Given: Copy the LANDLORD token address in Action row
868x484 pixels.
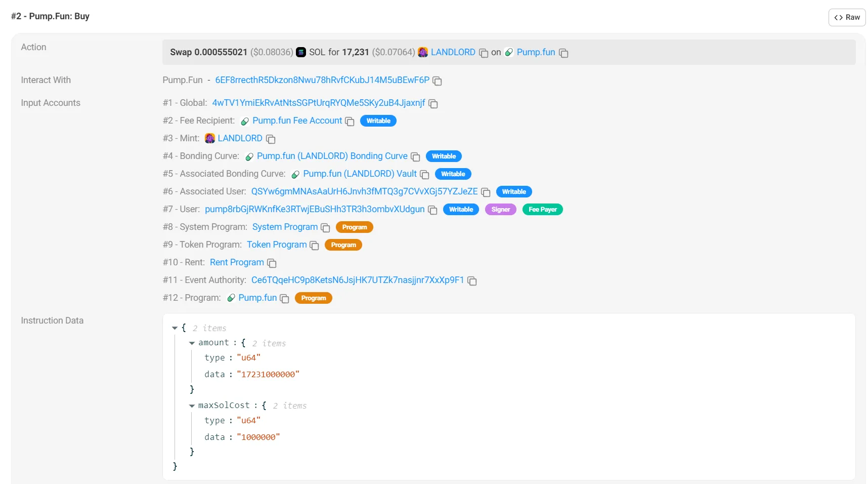Looking at the screenshot, I should [x=484, y=53].
